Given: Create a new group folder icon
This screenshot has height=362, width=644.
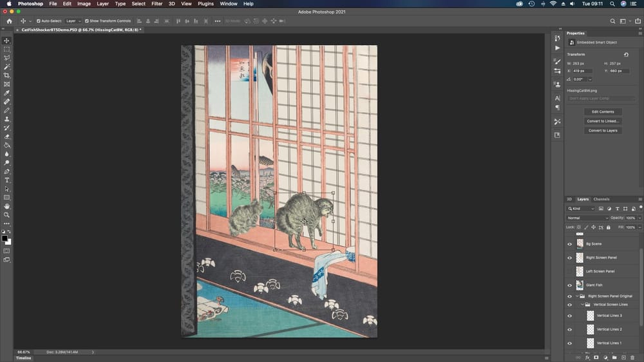Looking at the screenshot, I should [x=614, y=357].
